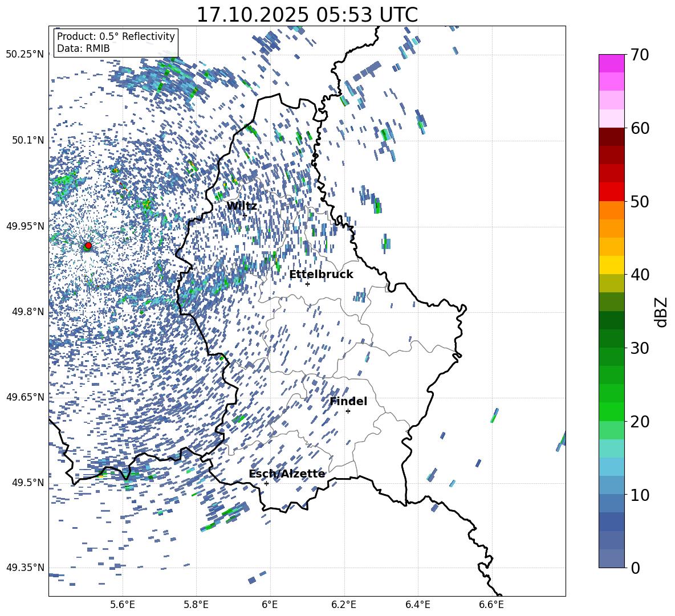
Task: Click the 17.10.2025 05:53 UTC timestamp title
Action: pos(307,15)
